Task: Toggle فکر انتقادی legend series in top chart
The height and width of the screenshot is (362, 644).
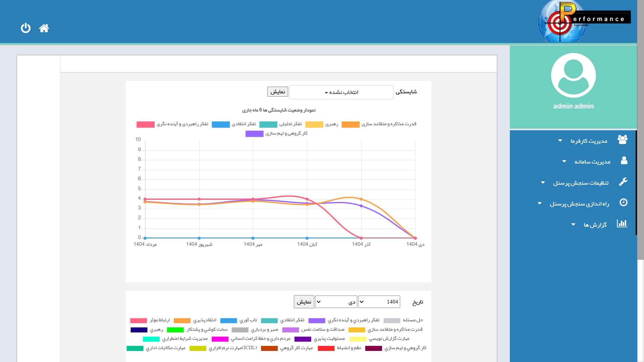Action: pyautogui.click(x=234, y=124)
